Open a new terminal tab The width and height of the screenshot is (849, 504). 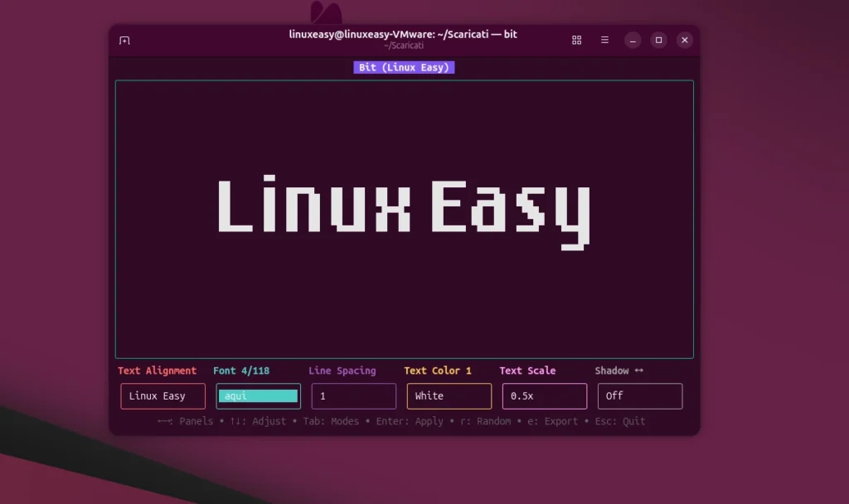pyautogui.click(x=124, y=39)
